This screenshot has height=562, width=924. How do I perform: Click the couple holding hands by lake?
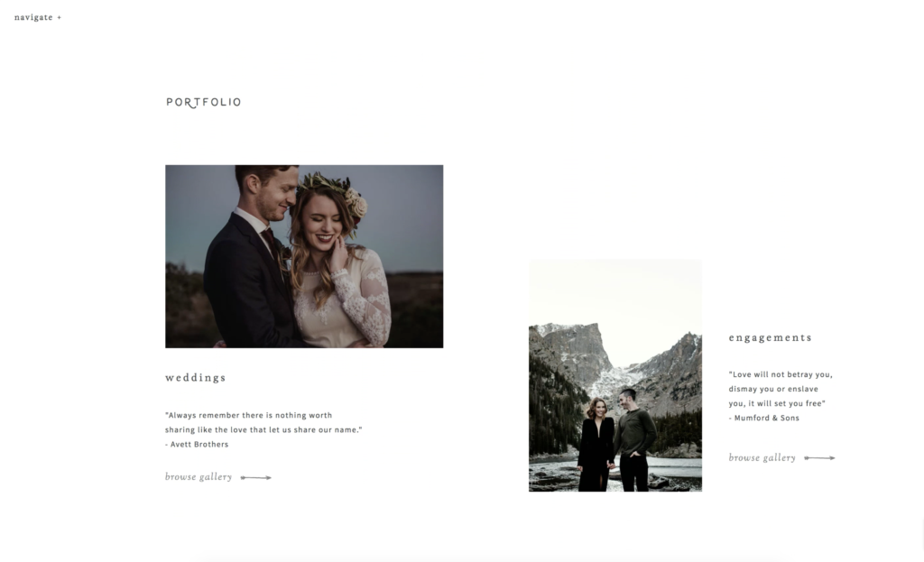[615, 442]
